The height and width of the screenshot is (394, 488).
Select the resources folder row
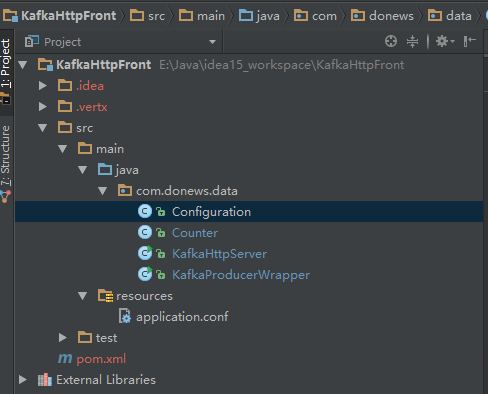pos(249,296)
